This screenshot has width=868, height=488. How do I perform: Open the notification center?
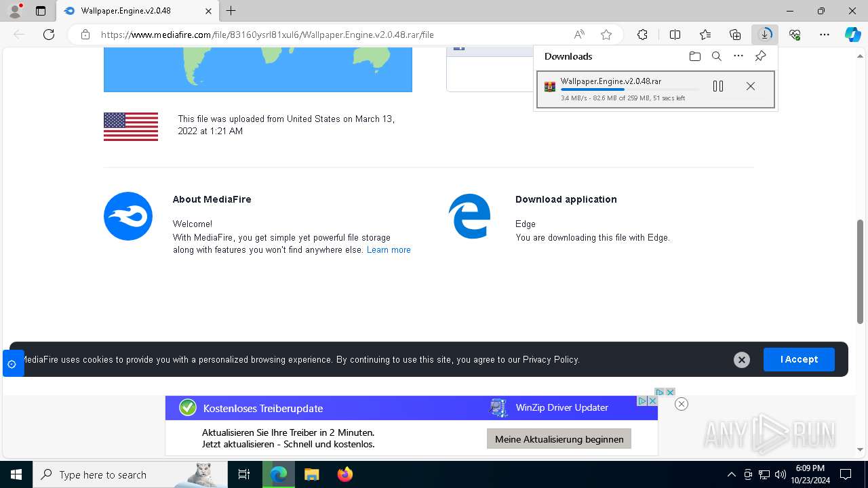click(846, 474)
